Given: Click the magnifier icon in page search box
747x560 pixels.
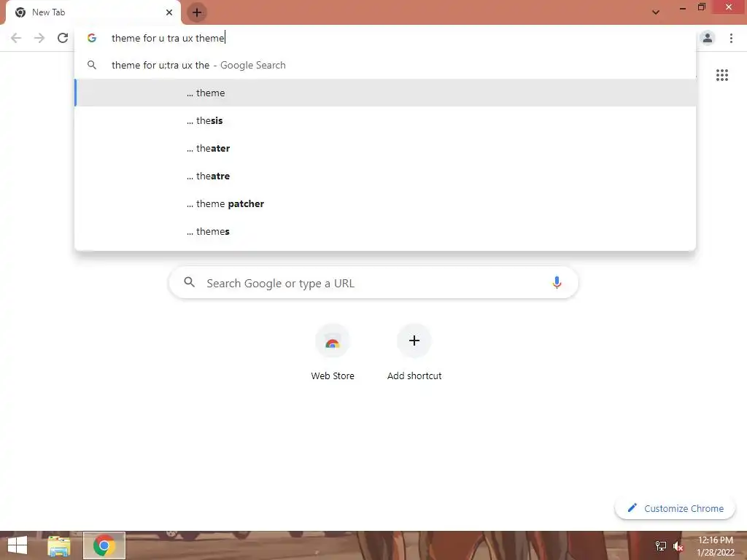Looking at the screenshot, I should click(189, 282).
